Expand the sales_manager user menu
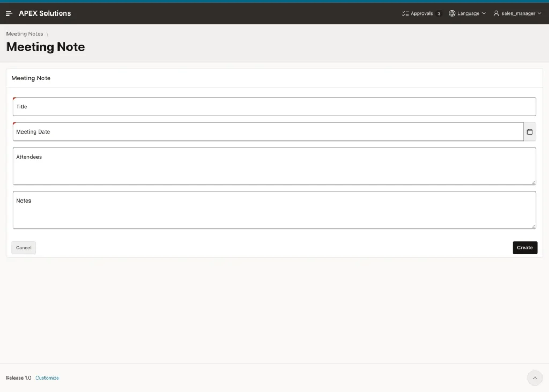This screenshot has height=392, width=549. pyautogui.click(x=517, y=13)
